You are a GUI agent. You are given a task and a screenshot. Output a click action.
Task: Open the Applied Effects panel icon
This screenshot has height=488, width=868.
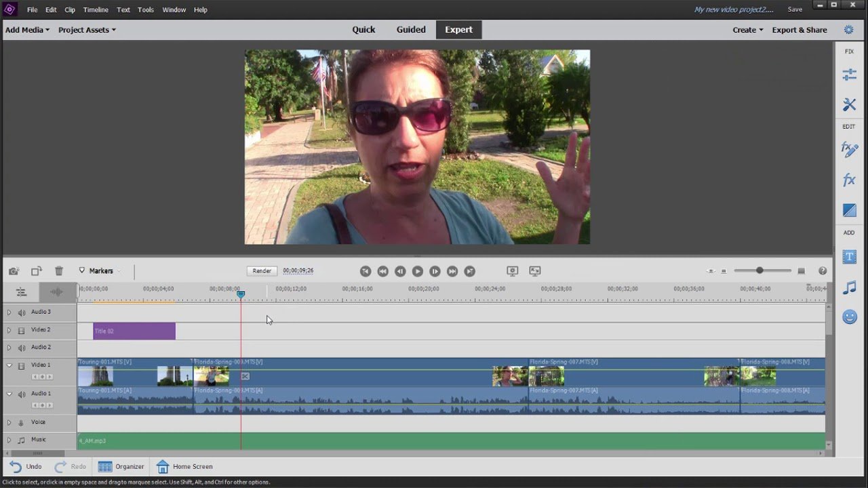849,150
